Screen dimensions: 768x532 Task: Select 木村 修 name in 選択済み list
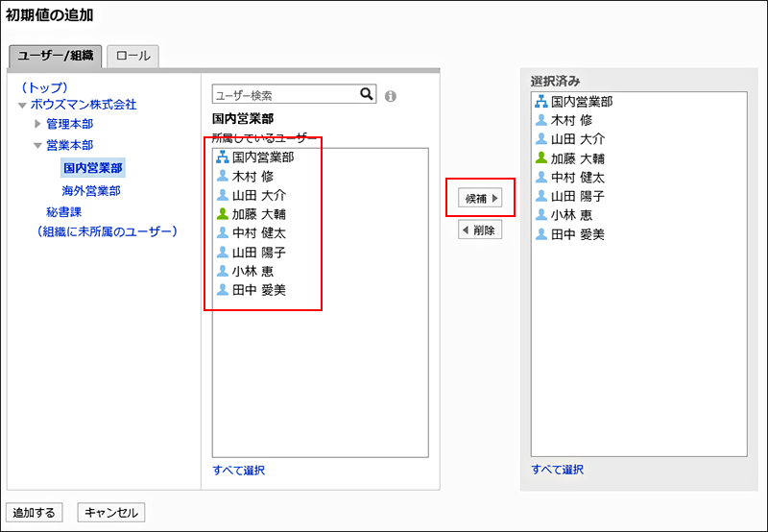tap(571, 120)
